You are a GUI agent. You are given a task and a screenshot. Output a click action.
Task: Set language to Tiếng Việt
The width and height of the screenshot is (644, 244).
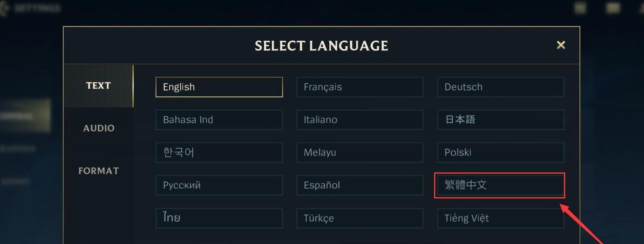pyautogui.click(x=501, y=218)
